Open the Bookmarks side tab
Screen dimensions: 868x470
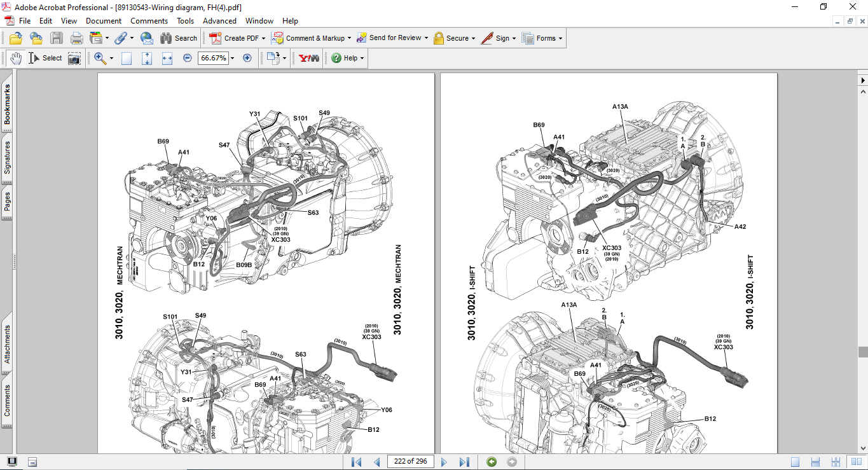[x=7, y=104]
